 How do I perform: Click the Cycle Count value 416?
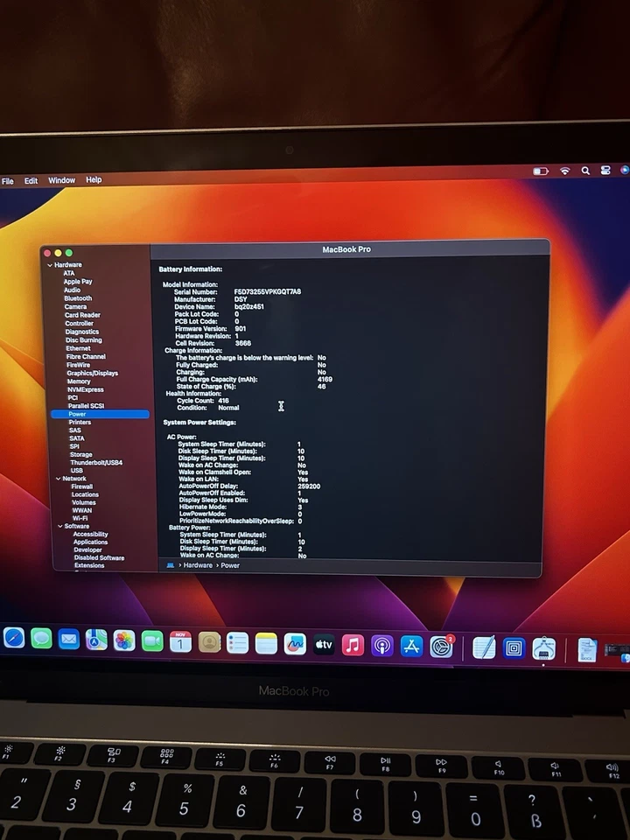tap(223, 400)
